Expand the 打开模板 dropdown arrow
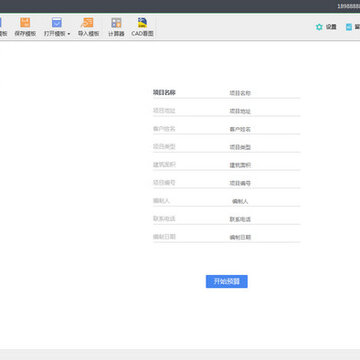Image resolution: width=360 pixels, height=360 pixels. tap(69, 34)
